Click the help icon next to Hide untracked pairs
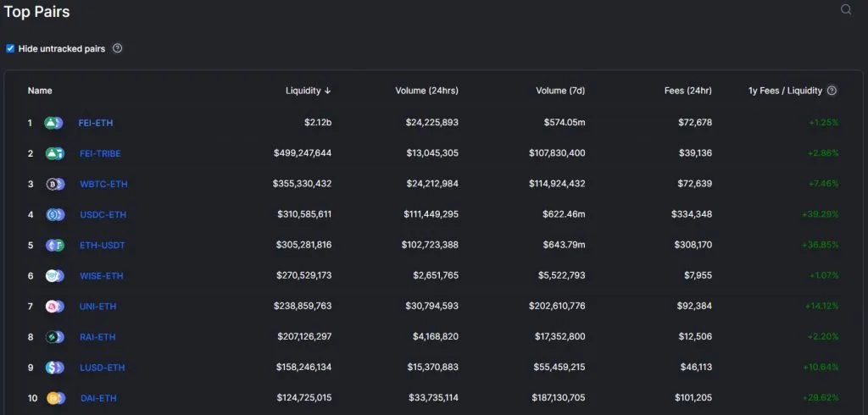This screenshot has height=415, width=868. click(x=117, y=48)
